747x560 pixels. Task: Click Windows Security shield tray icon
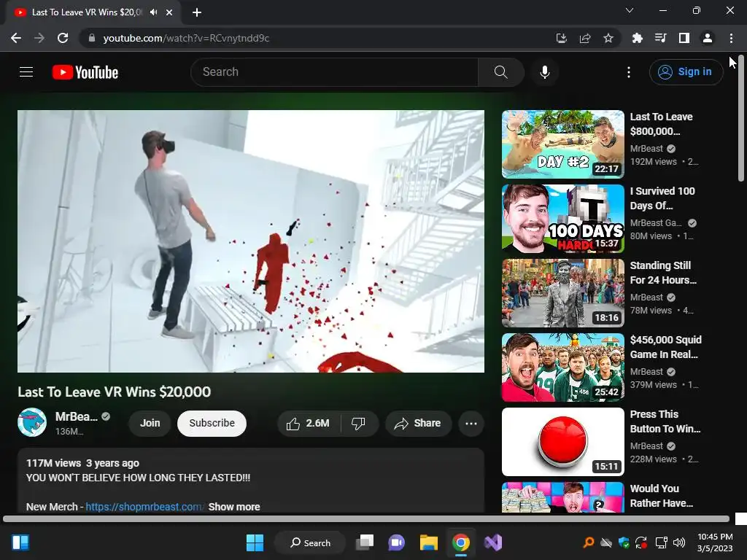(x=624, y=542)
